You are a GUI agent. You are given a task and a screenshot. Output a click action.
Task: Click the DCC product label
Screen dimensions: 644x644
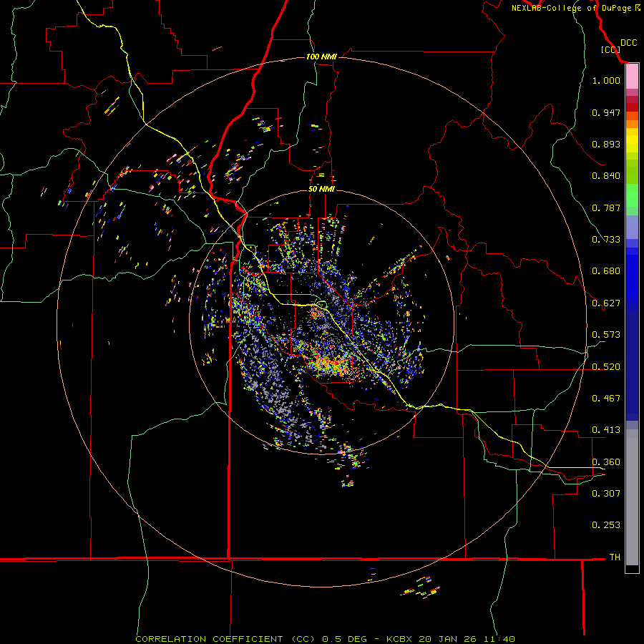tap(628, 43)
